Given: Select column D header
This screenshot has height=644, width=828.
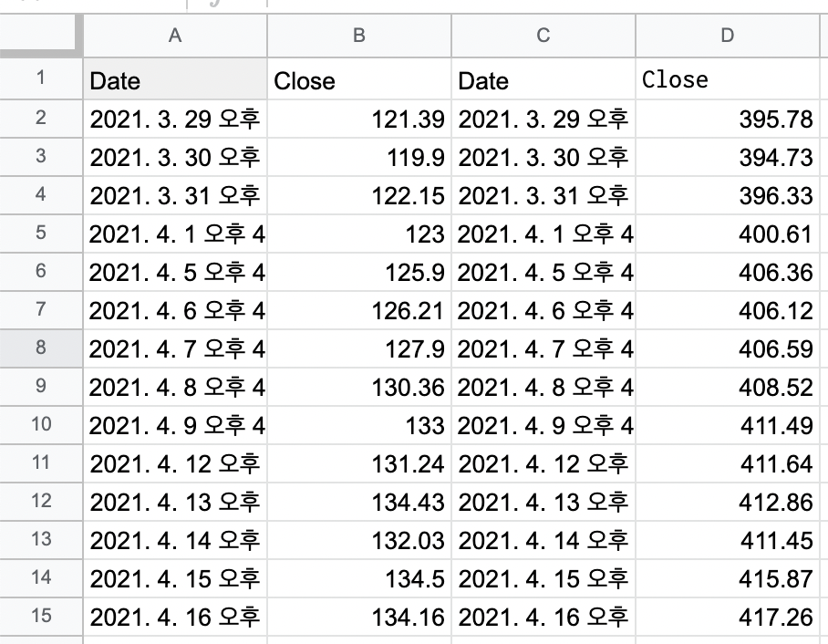Looking at the screenshot, I should pyautogui.click(x=728, y=36).
